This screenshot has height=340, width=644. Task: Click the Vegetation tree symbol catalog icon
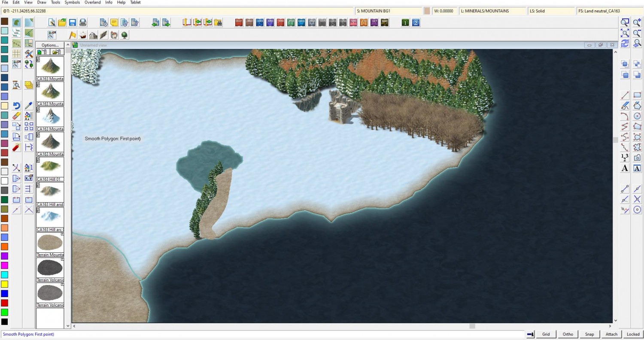(x=125, y=35)
